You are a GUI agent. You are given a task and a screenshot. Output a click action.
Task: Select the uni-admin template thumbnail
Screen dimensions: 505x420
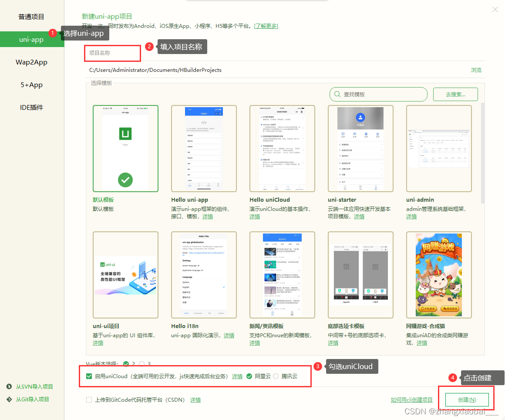point(439,148)
